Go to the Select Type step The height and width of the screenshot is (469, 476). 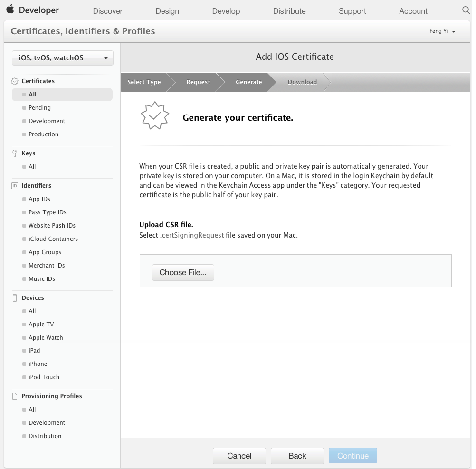click(x=144, y=82)
